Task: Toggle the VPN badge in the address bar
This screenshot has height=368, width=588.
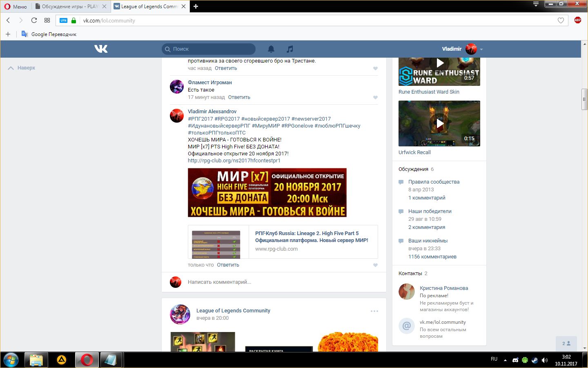Action: point(63,20)
